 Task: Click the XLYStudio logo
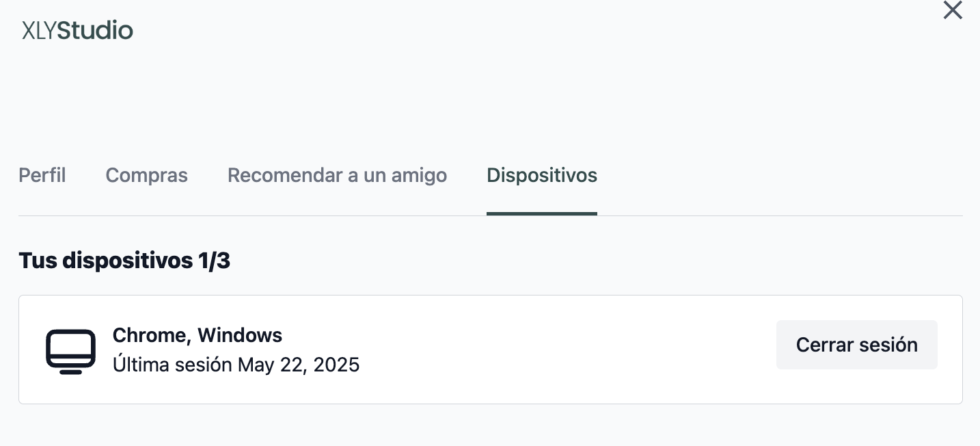77,31
